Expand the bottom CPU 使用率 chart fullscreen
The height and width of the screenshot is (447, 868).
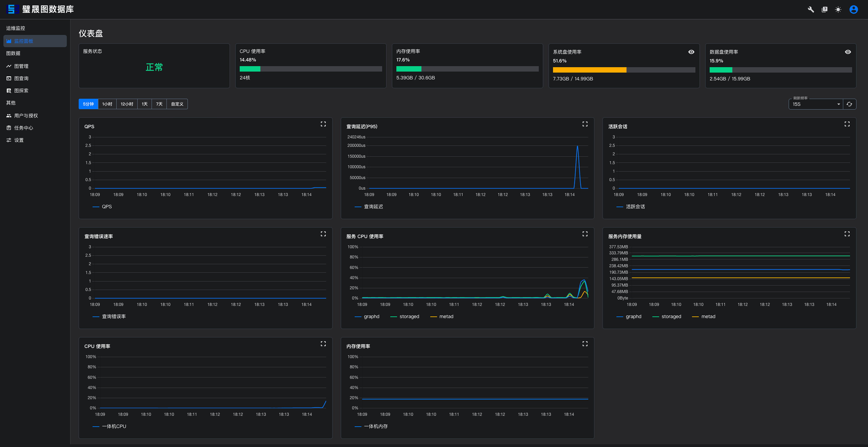click(x=323, y=344)
